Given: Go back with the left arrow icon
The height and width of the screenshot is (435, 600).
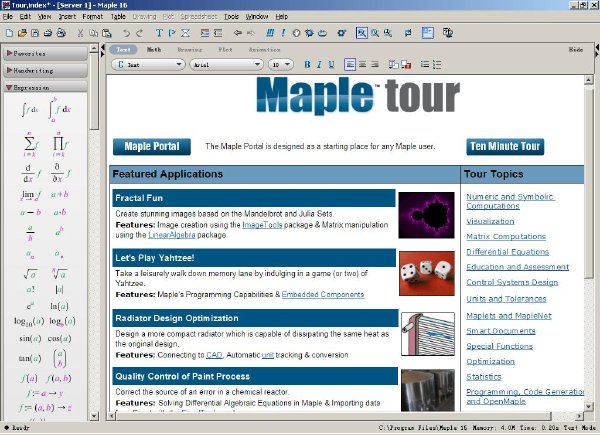Looking at the screenshot, I should click(238, 33).
